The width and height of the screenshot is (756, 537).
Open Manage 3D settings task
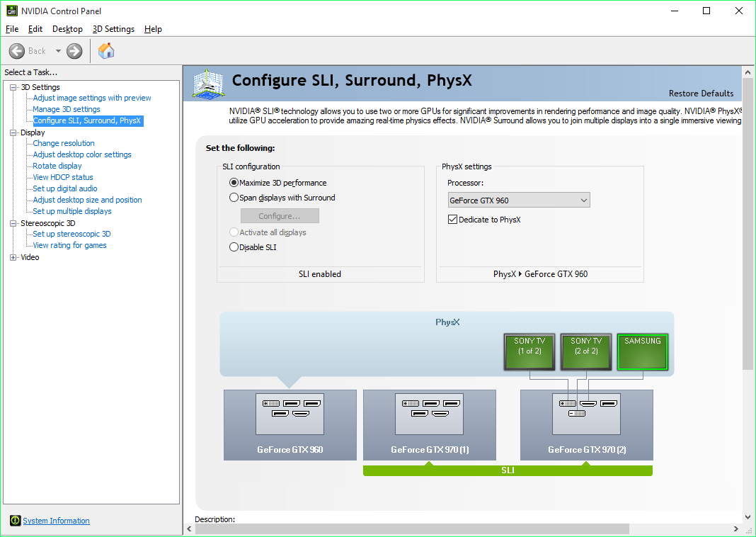point(67,109)
